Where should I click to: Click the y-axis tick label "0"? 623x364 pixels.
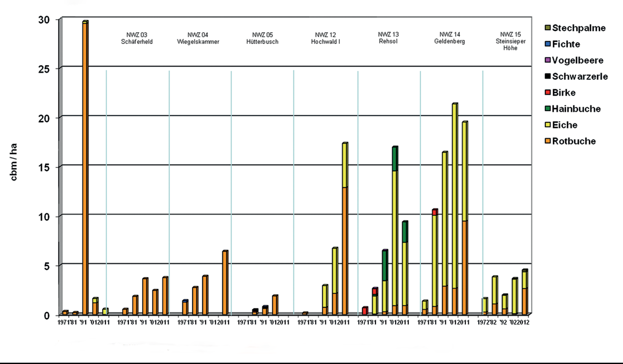click(46, 315)
